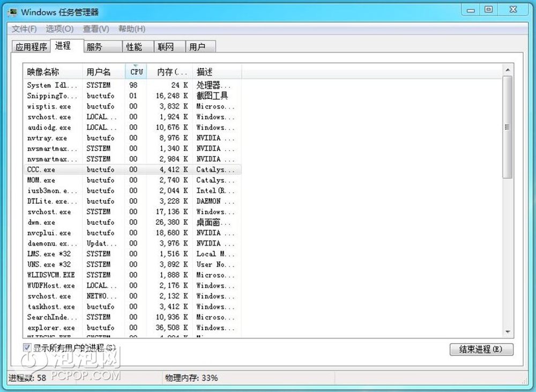Click the NETWO... user name cell
Viewport: 536px width, 392px height.
(101, 296)
